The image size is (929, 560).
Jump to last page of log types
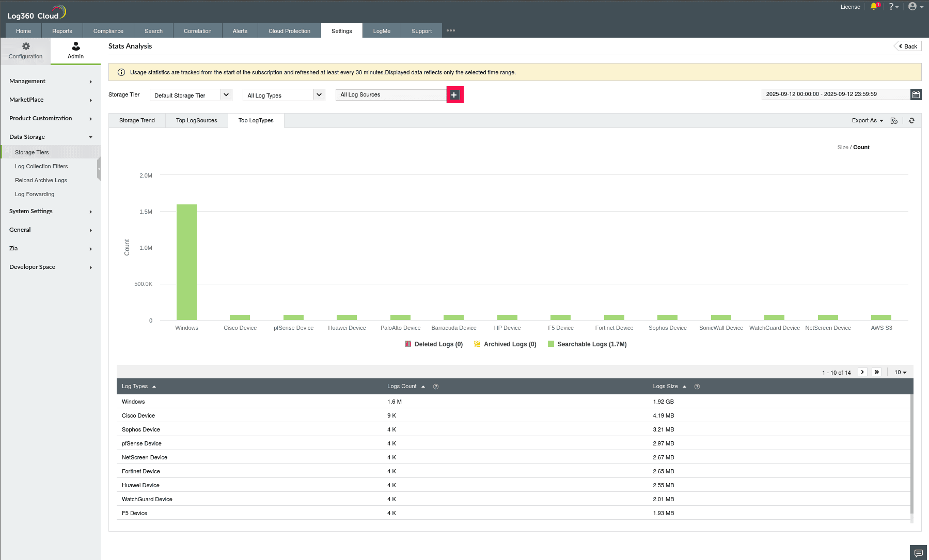[x=877, y=372]
